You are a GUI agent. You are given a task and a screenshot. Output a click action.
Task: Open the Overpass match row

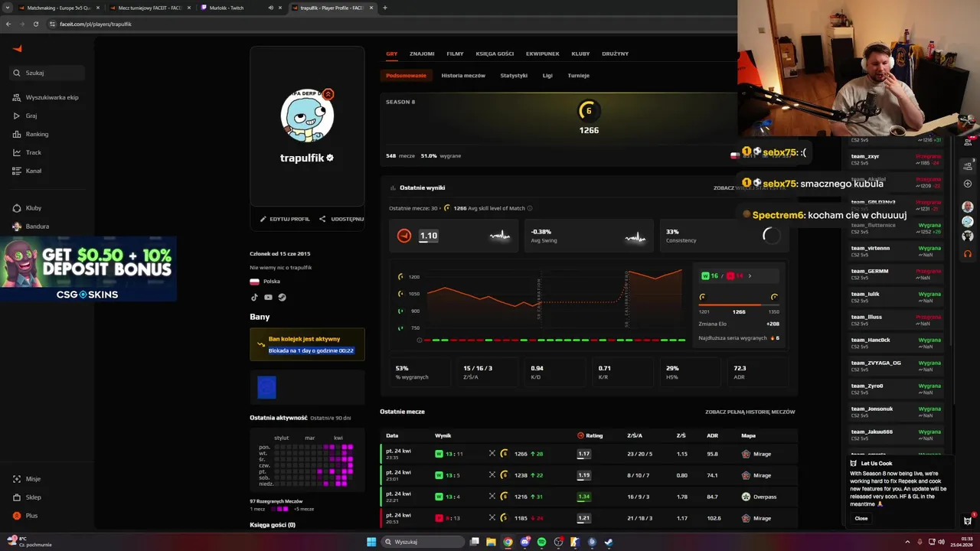(589, 497)
